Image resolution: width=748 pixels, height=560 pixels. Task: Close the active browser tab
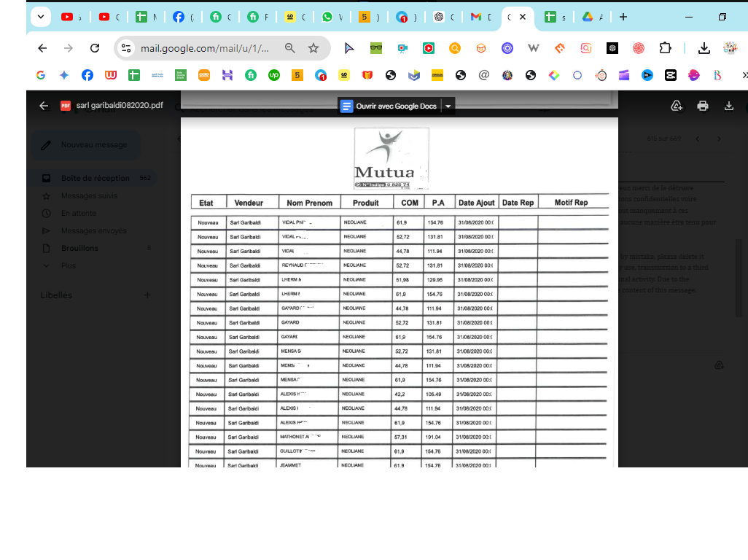(x=523, y=17)
